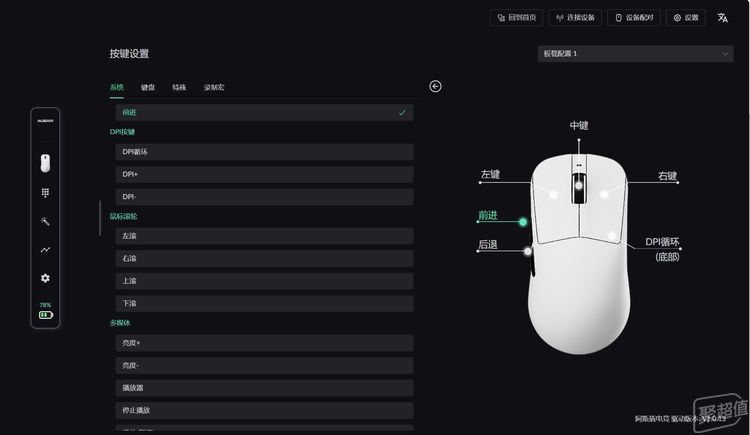Select the 亮度+ multimedia option

pos(265,343)
